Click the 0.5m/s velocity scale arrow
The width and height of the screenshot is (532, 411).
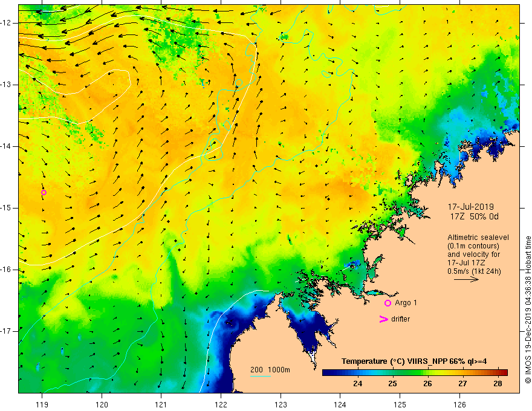click(x=466, y=279)
